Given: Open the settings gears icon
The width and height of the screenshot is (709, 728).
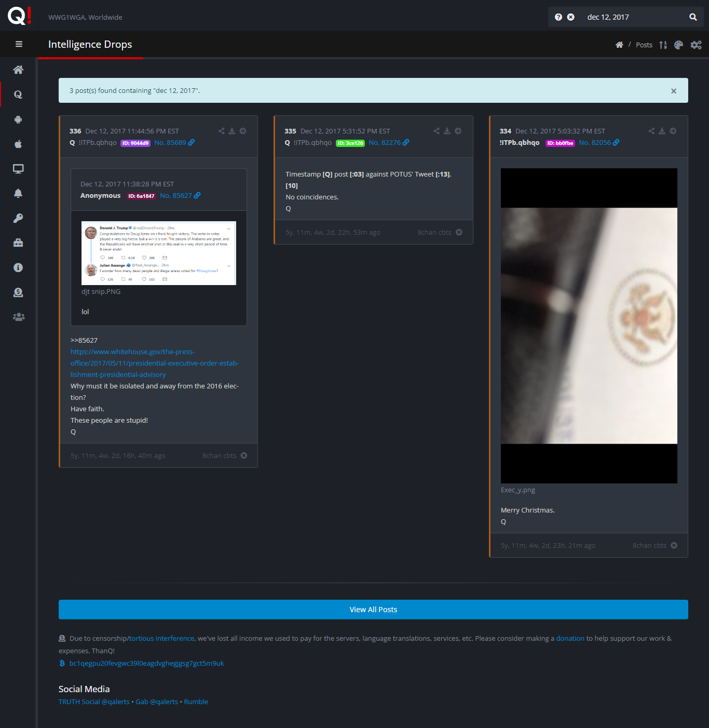Looking at the screenshot, I should coord(696,45).
